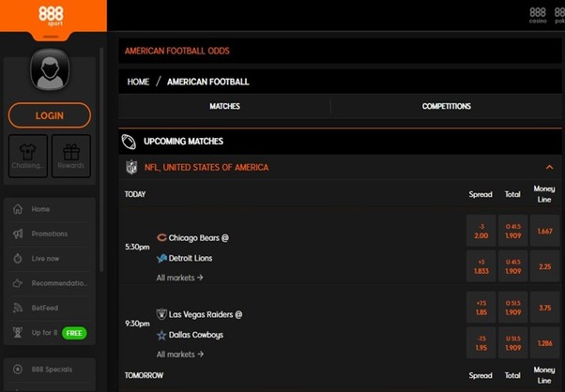
Task: Select Over 41.5 total at 1.909
Action: pos(512,231)
